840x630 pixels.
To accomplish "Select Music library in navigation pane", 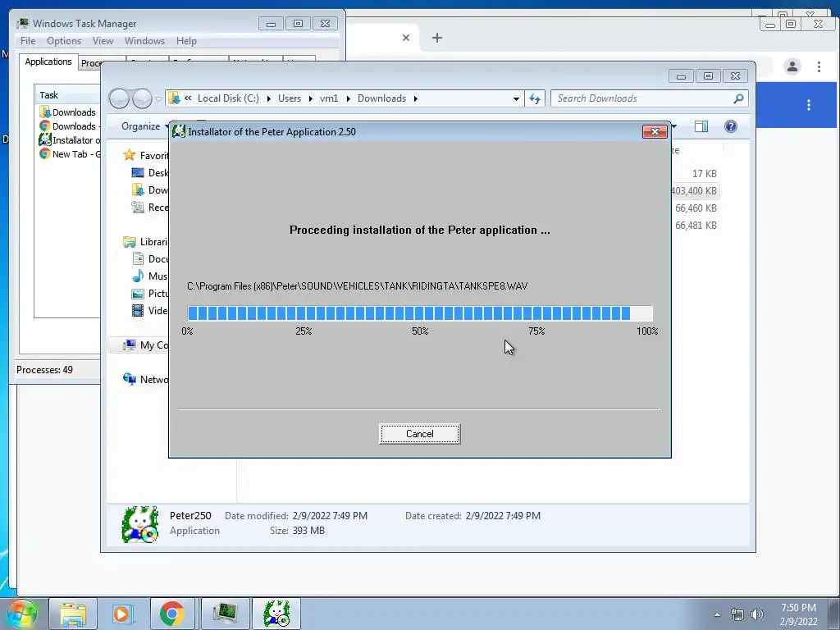I will pyautogui.click(x=150, y=276).
